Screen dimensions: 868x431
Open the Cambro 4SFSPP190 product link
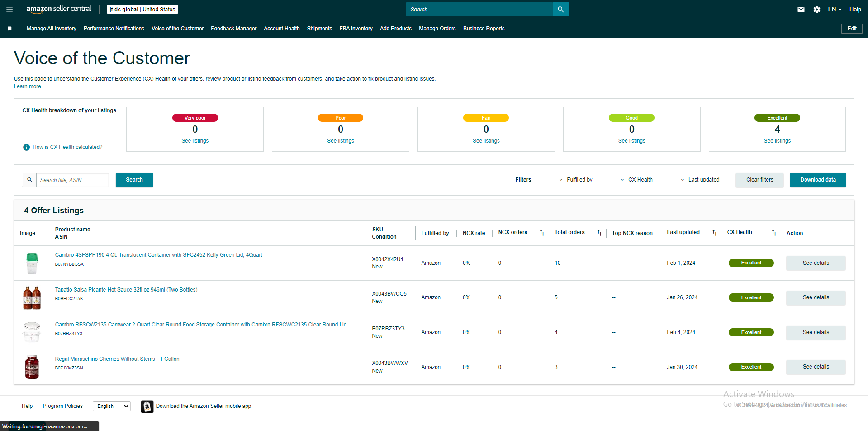159,255
